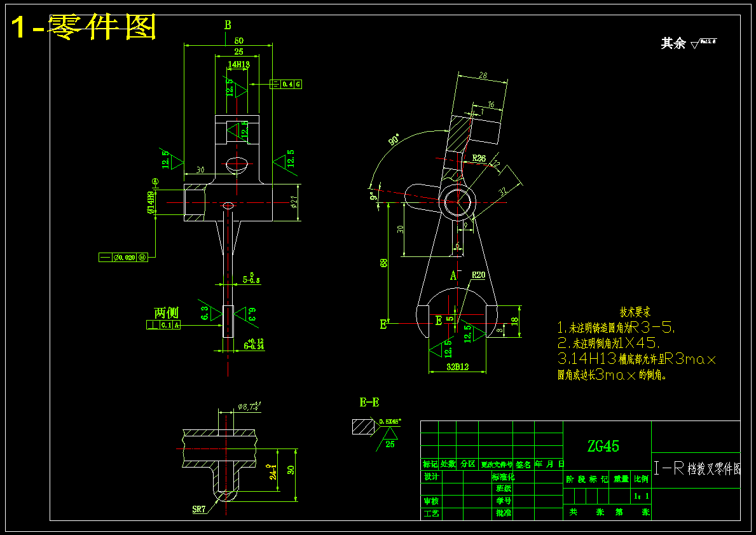Viewport: 756px width, 535px height.
Task: Click the "18" height dimension at fork tip
Action: (515, 321)
